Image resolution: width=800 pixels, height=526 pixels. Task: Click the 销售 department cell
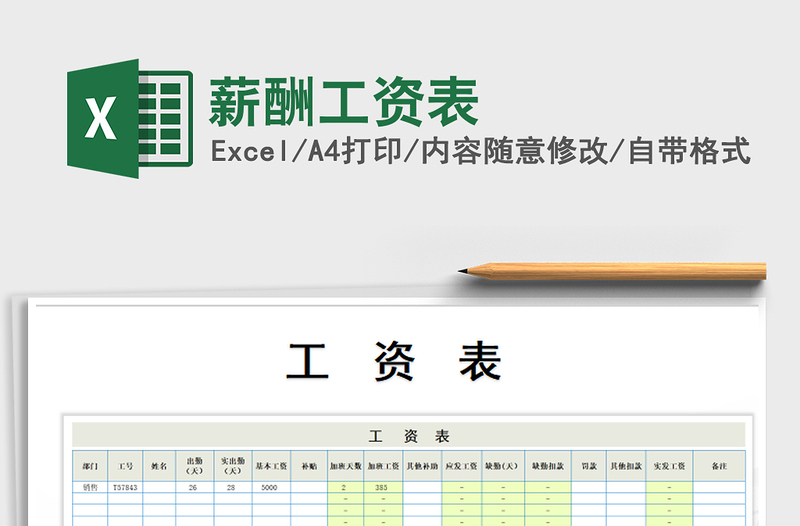tap(90, 487)
